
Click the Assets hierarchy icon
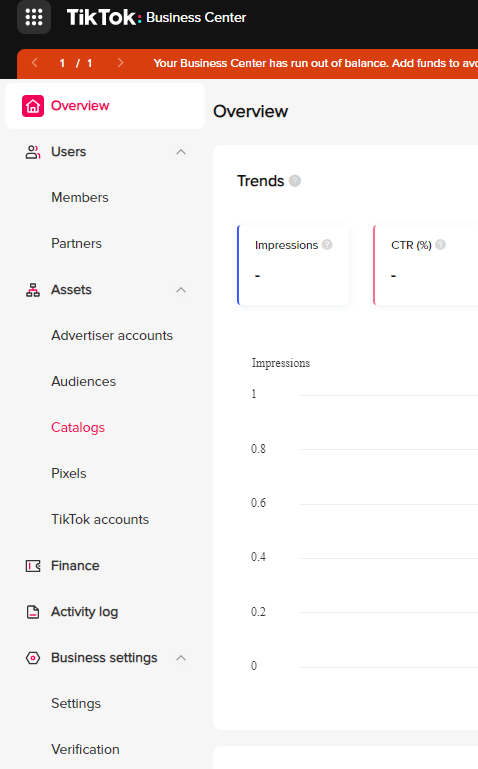click(33, 290)
